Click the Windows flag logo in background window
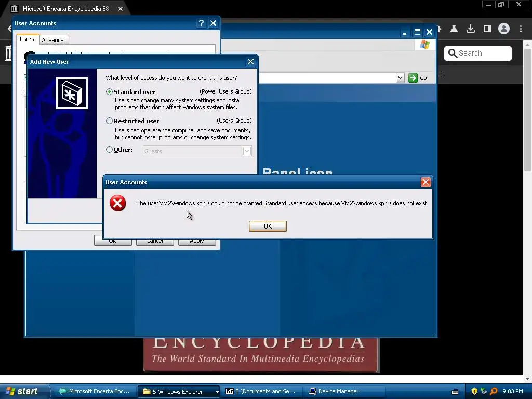The width and height of the screenshot is (532, 399). pyautogui.click(x=424, y=45)
